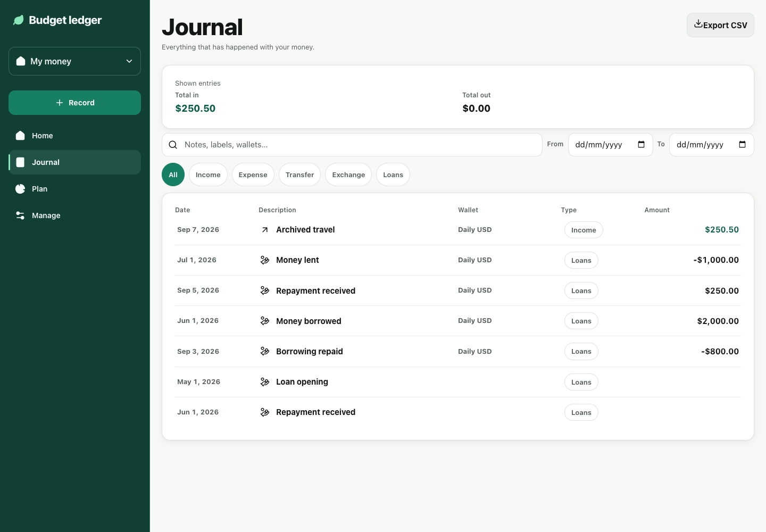Viewport: 766px width, 532px height.
Task: Click the house icon in My money selector
Action: pos(21,61)
